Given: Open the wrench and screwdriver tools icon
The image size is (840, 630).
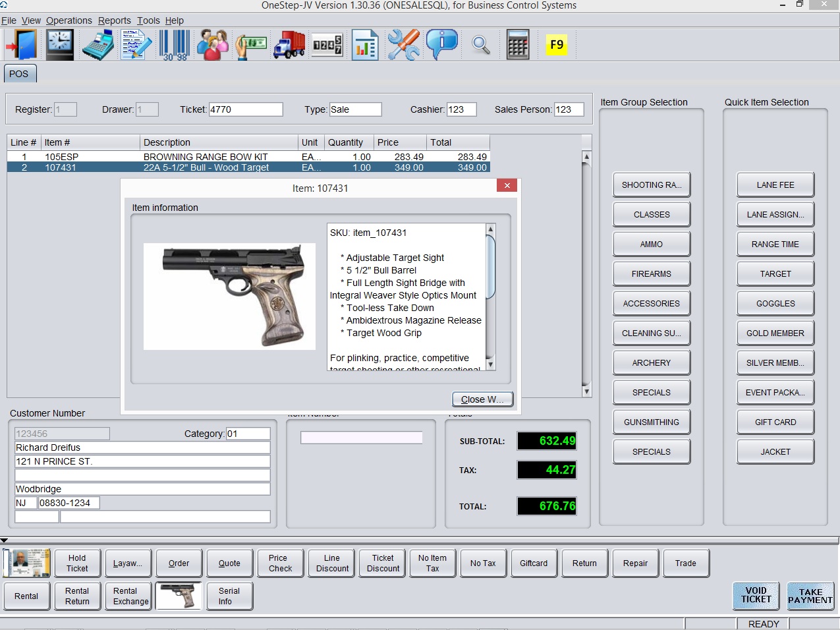Looking at the screenshot, I should click(x=403, y=45).
